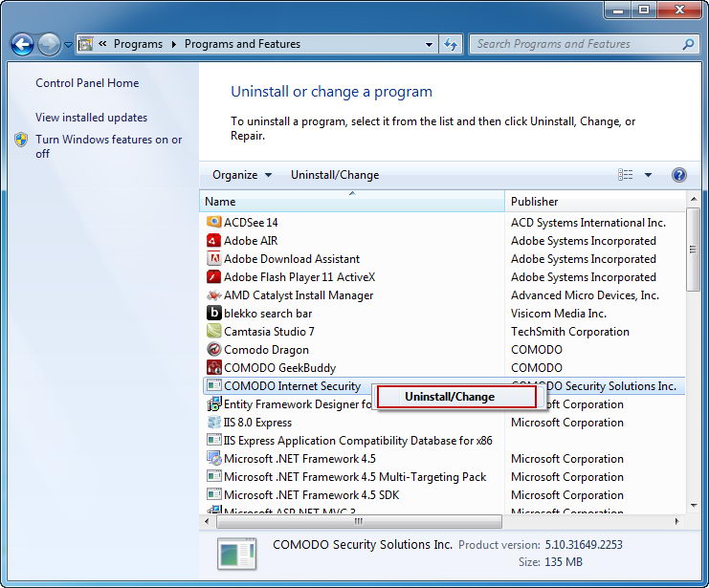Image resolution: width=709 pixels, height=588 pixels.
Task: Click the horizontal scrollbar left arrow
Action: point(207,521)
